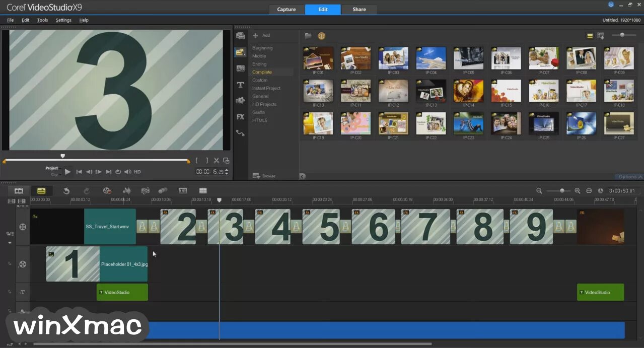
Task: Select the Beginning category
Action: (x=262, y=48)
